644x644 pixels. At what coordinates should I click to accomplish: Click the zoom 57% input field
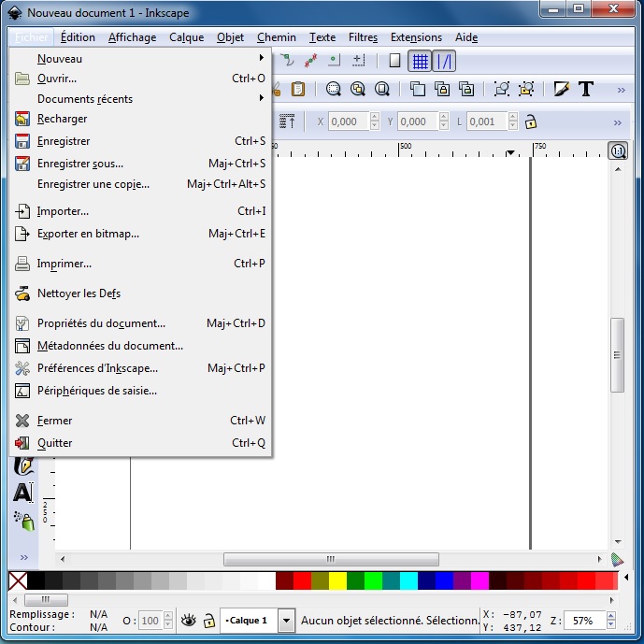tap(585, 621)
